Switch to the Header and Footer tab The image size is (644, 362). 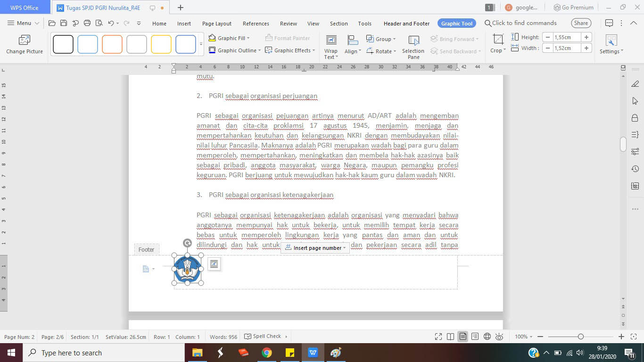coord(406,23)
